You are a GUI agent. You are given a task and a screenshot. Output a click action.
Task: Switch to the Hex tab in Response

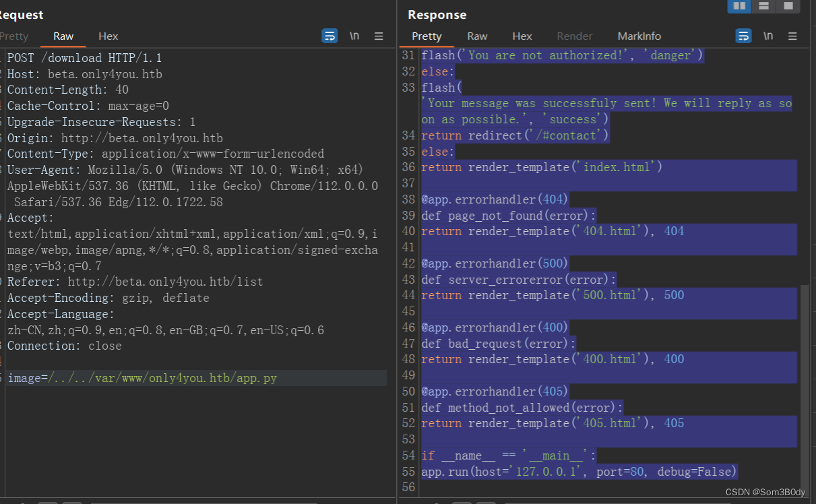coord(522,36)
